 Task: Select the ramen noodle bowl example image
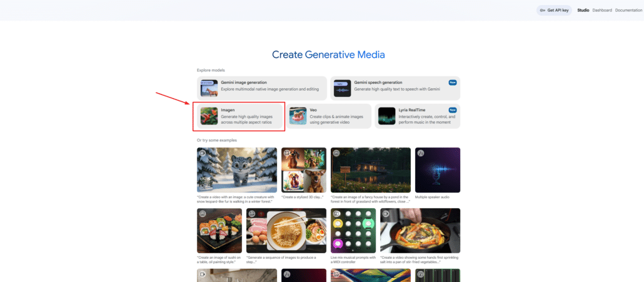click(286, 231)
